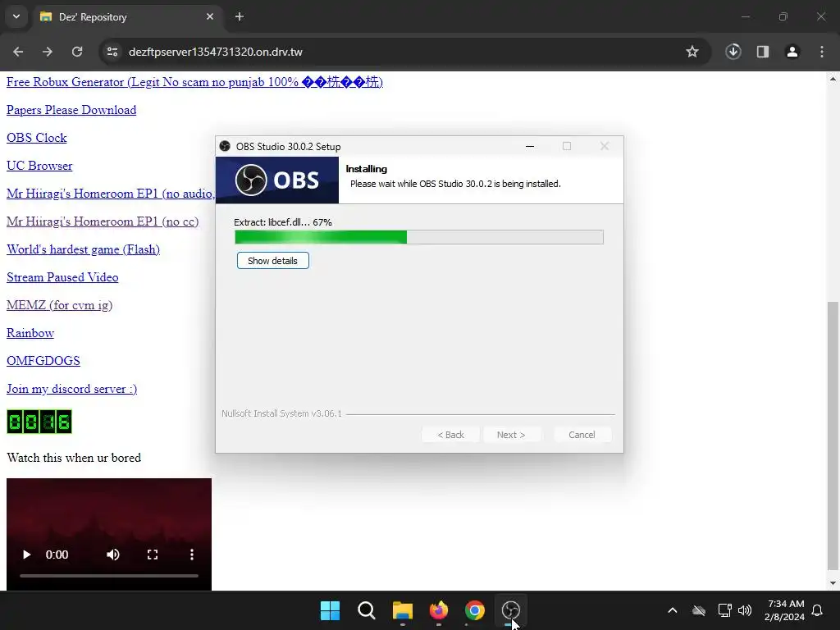Open volume tray icon
This screenshot has height=630, width=840.
[745, 610]
